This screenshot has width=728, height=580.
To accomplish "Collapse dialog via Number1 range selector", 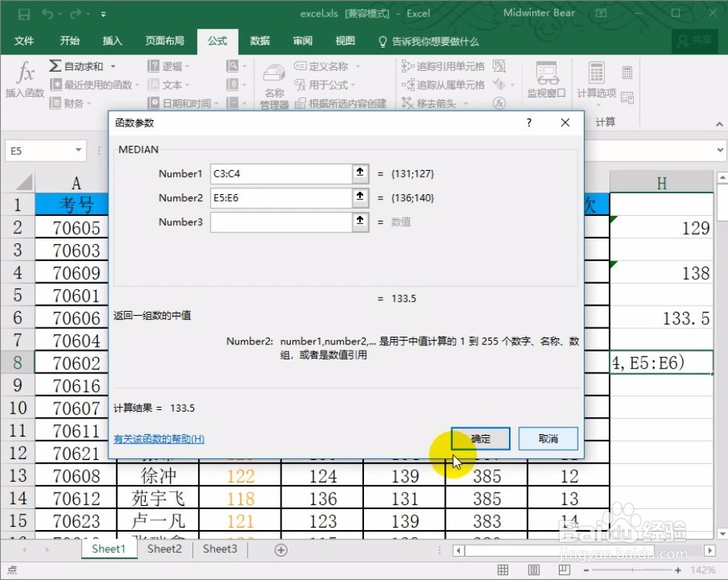I will tap(360, 173).
